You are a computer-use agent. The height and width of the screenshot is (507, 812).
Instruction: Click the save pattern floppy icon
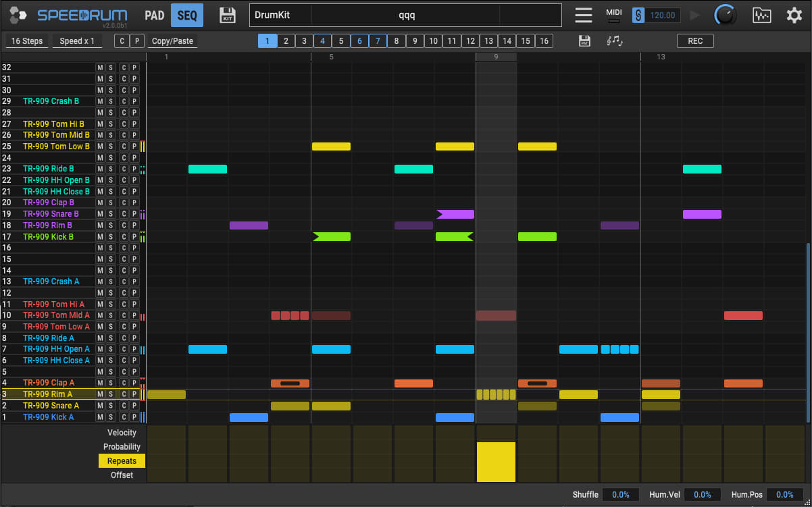click(585, 41)
